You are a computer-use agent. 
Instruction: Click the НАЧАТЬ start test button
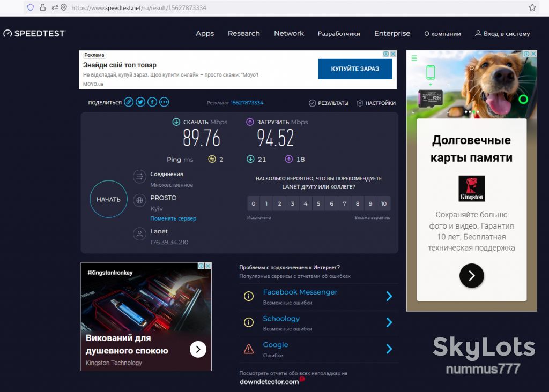point(108,199)
